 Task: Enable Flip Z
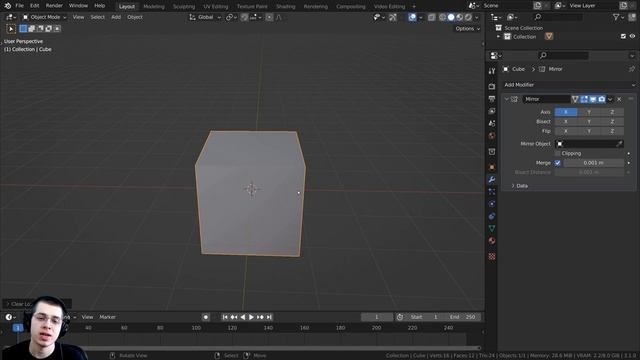(x=612, y=131)
